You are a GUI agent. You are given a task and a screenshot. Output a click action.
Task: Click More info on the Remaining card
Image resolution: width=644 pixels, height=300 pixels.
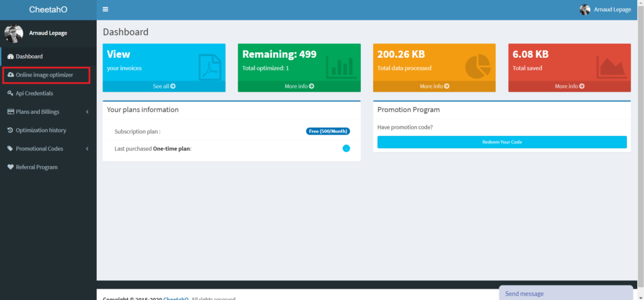(x=299, y=86)
